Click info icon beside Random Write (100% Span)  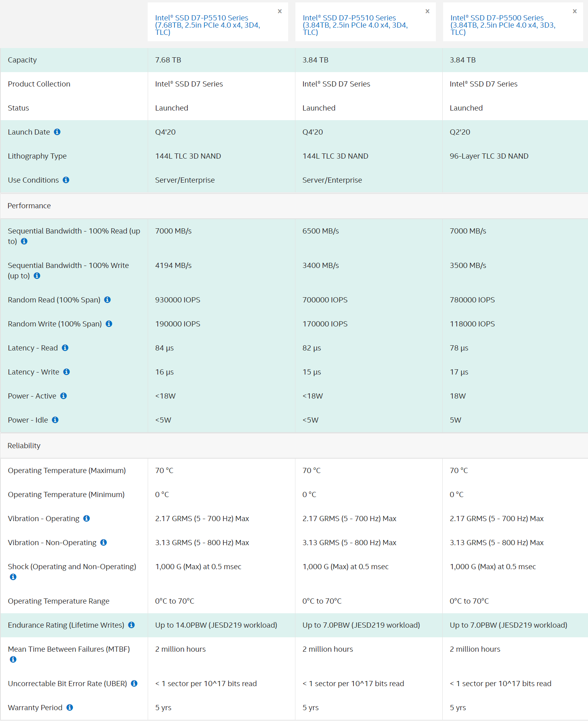[109, 324]
